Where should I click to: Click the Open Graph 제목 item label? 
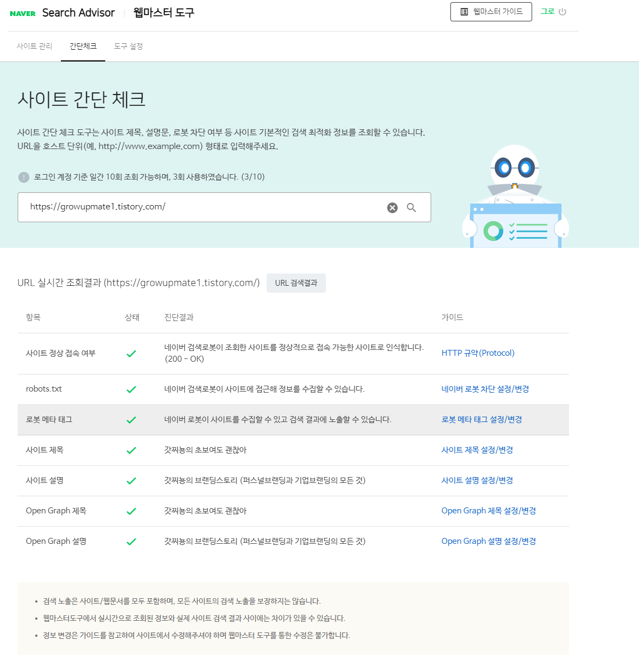tap(56, 511)
